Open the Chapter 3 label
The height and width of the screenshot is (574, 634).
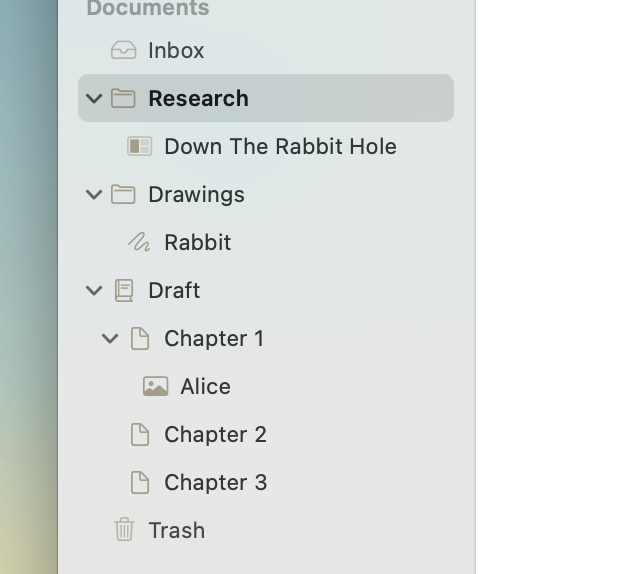point(216,483)
